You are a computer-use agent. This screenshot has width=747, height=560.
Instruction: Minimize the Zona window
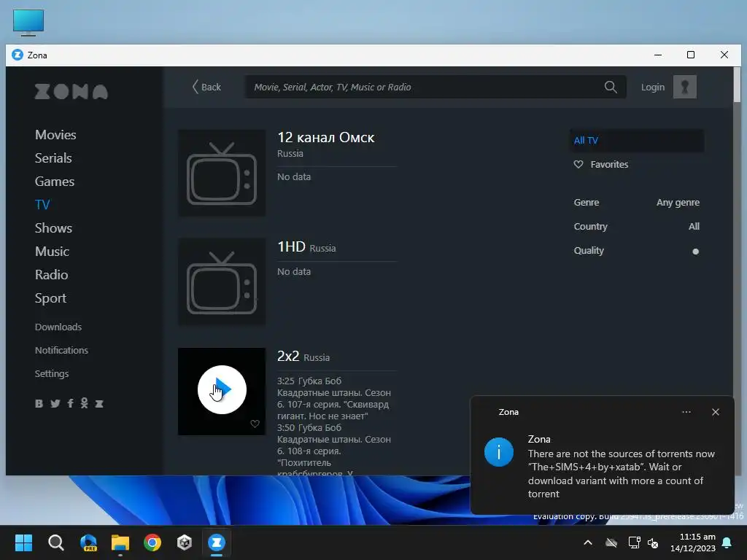click(658, 55)
